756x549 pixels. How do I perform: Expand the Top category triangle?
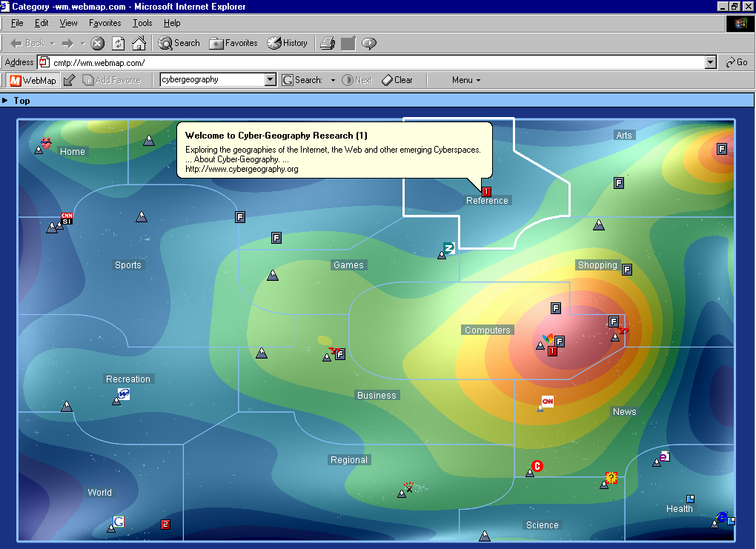[x=5, y=100]
